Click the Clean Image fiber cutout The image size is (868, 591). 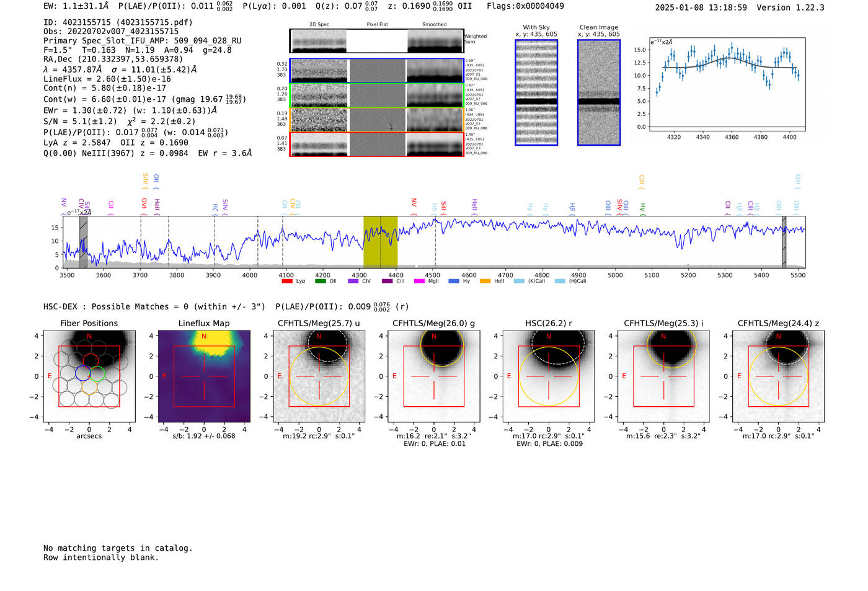pos(599,92)
